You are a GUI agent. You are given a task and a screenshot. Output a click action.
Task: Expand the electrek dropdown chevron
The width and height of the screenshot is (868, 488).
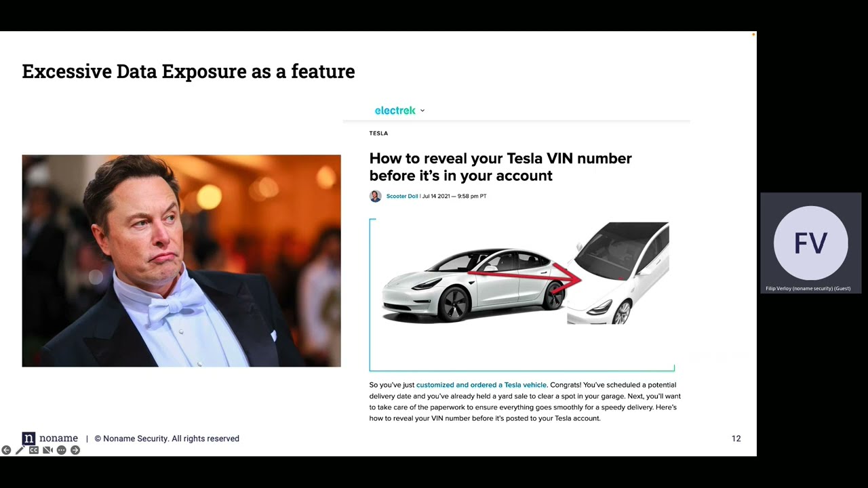point(422,110)
